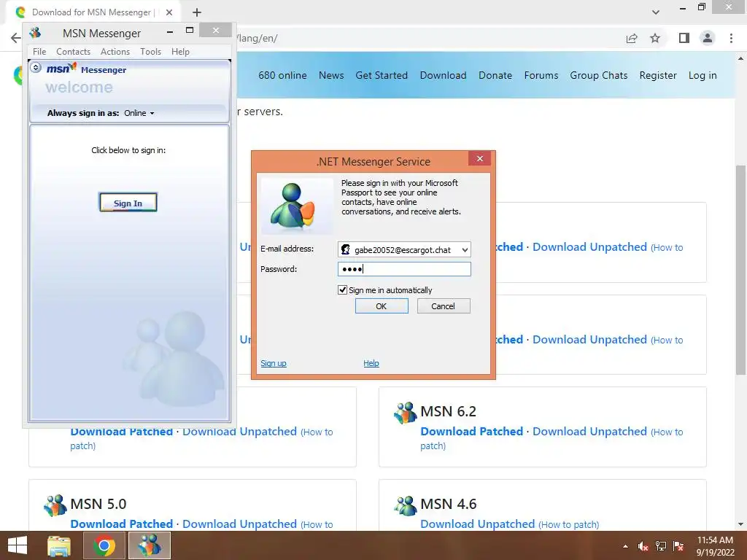Image resolution: width=747 pixels, height=560 pixels.
Task: Click the page vertical scrollbar thumb
Action: click(x=740, y=270)
